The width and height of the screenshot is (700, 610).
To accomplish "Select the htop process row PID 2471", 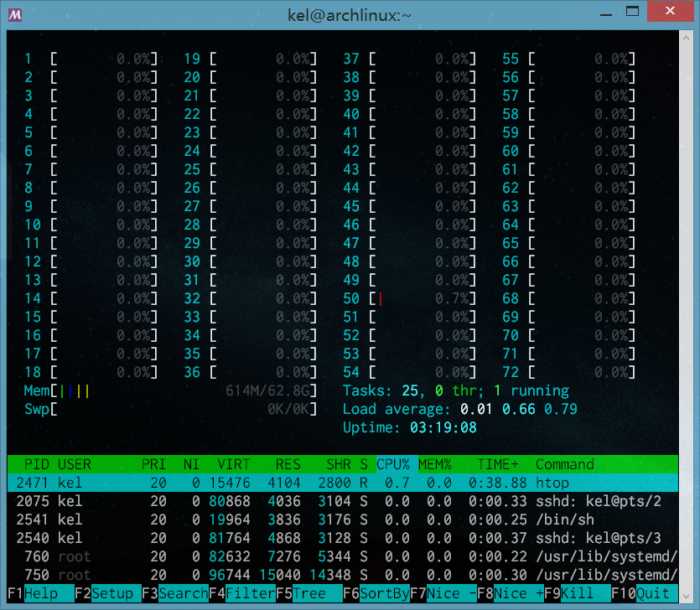I will 342,483.
